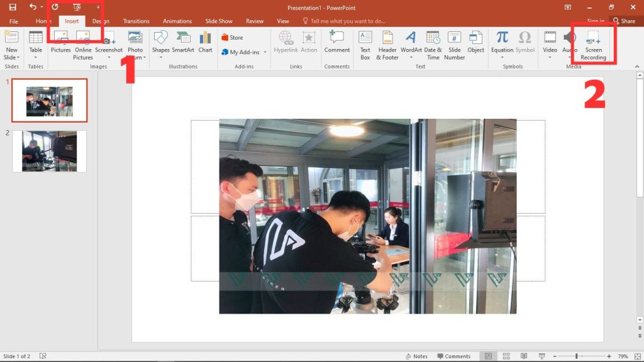Image resolution: width=644 pixels, height=362 pixels.
Task: Insert a Chart from Illustrations group
Action: [x=205, y=41]
